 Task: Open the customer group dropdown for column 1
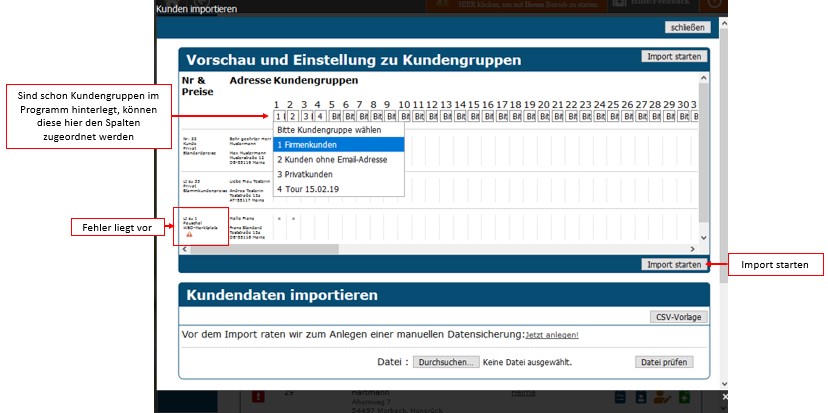click(x=279, y=116)
